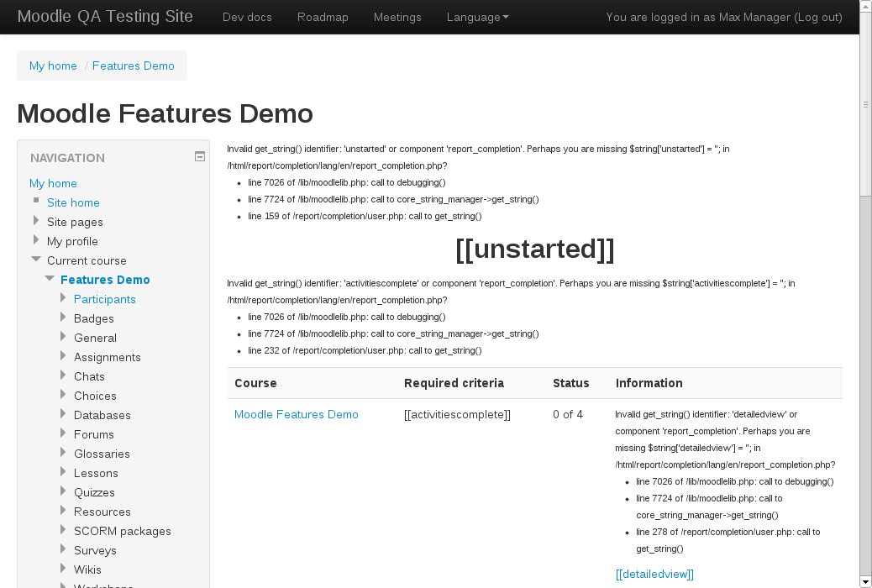
Task: Expand the Choices arrow
Action: coord(63,395)
